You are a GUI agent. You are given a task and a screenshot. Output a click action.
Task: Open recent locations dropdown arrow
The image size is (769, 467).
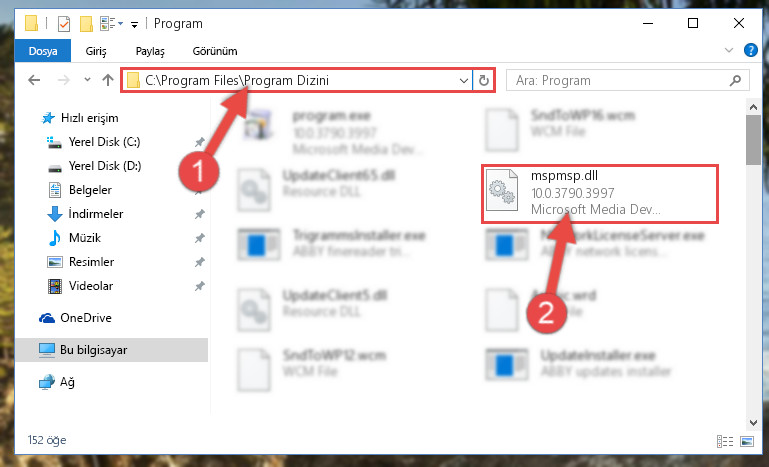87,79
